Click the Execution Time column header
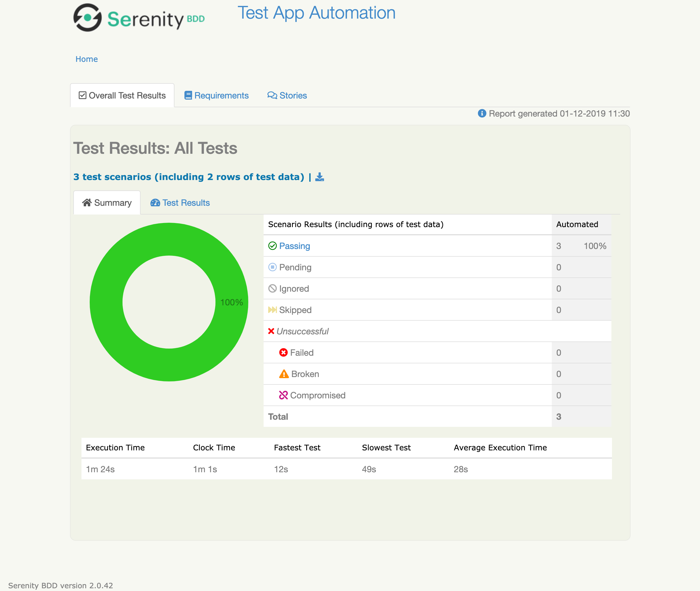This screenshot has width=700, height=591. pos(115,448)
